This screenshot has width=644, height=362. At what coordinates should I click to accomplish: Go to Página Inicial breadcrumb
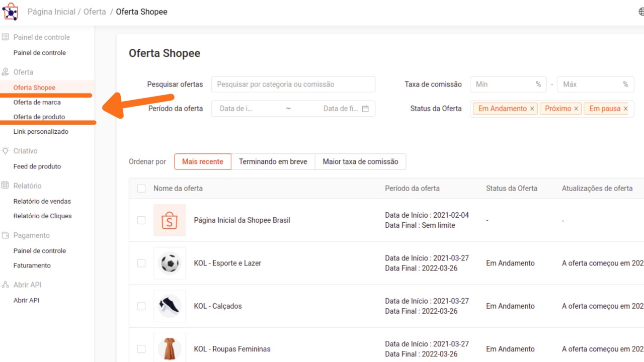[51, 12]
